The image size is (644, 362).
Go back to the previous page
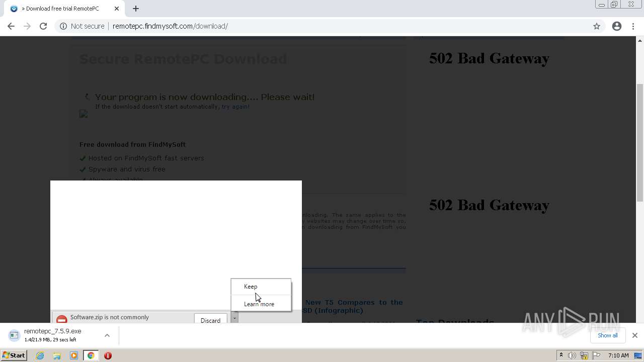tap(11, 26)
